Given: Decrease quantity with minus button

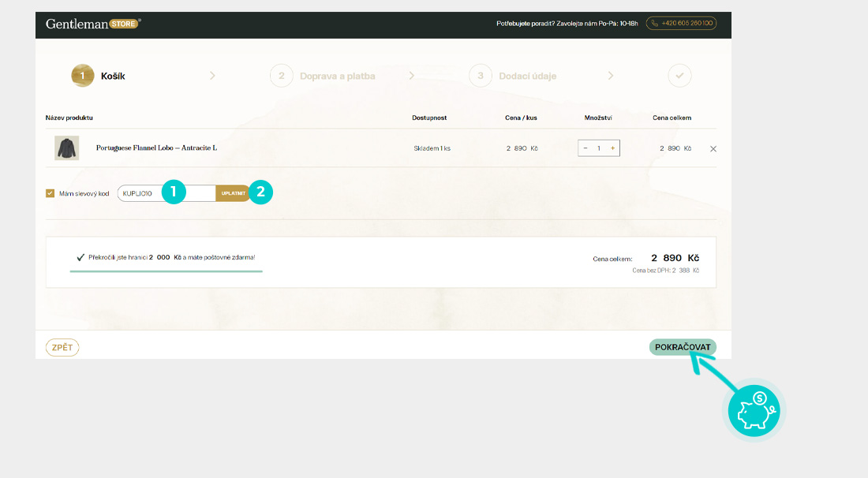Looking at the screenshot, I should click(x=586, y=148).
